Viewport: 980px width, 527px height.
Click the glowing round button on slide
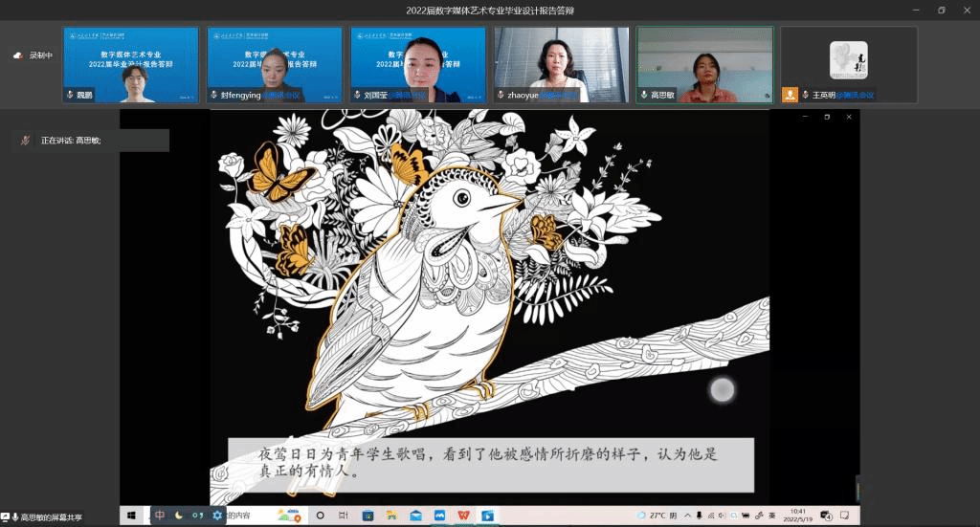click(722, 389)
